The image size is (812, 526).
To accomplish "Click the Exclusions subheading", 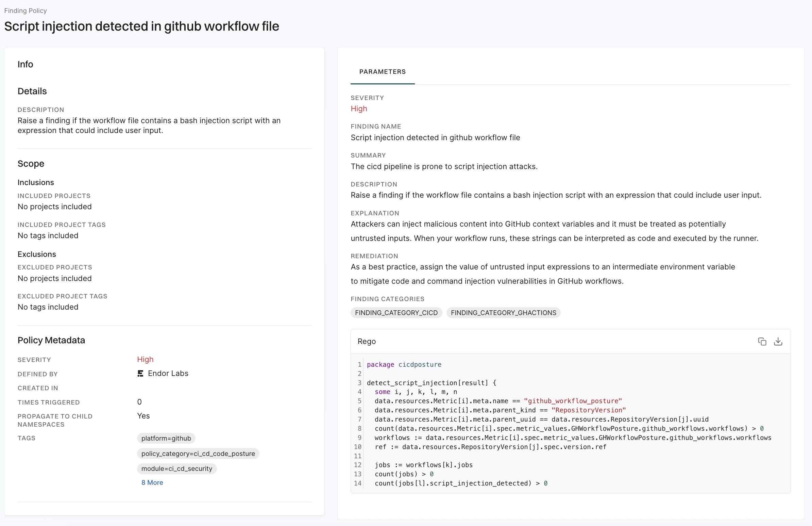I will point(37,254).
